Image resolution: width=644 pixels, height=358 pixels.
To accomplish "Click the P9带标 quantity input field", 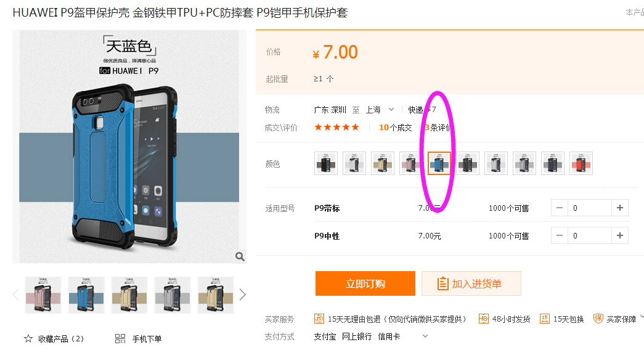I will point(590,208).
